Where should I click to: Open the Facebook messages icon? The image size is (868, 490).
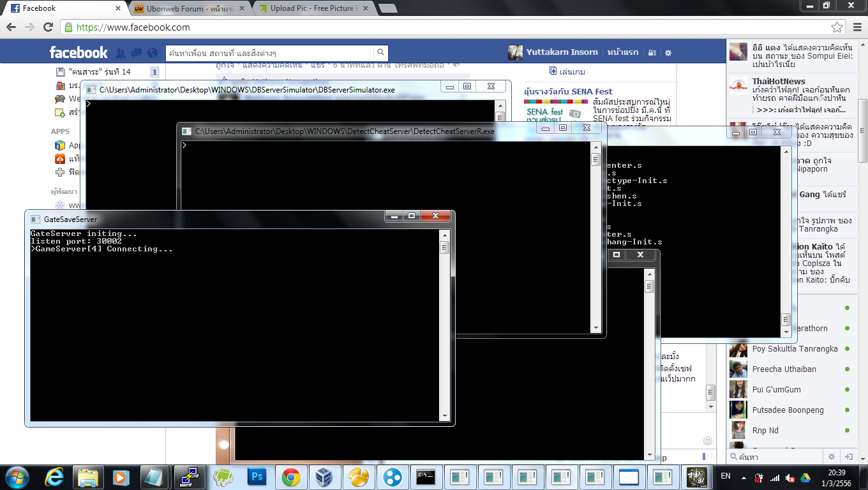[136, 53]
